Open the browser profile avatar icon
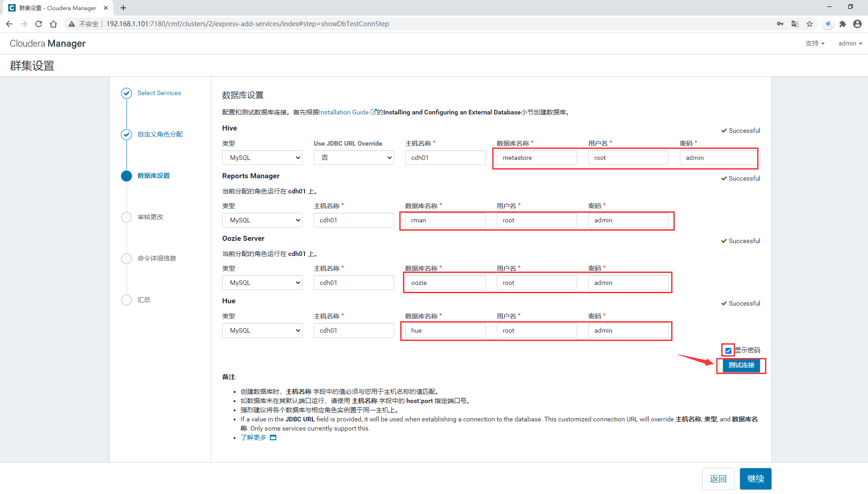Image resolution: width=868 pixels, height=494 pixels. point(857,24)
